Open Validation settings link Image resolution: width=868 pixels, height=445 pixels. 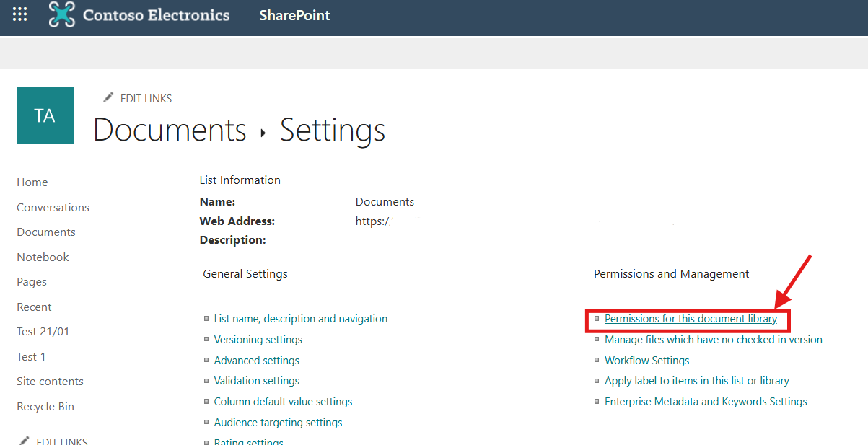(x=257, y=381)
